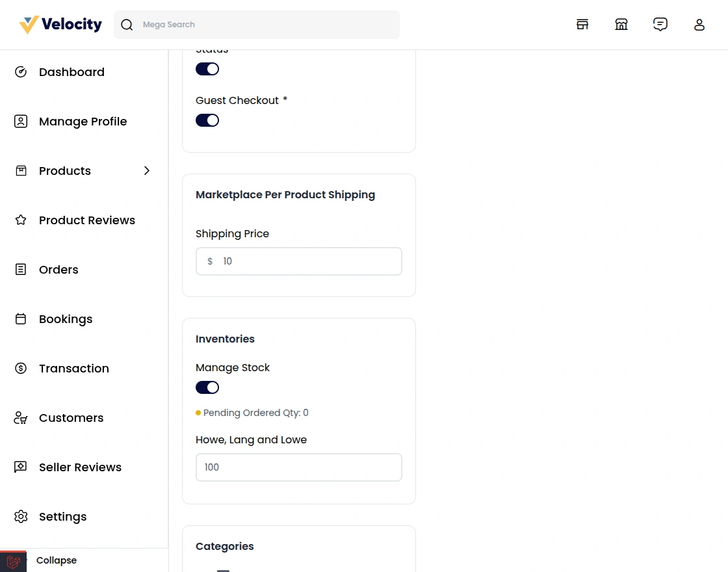Viewport: 728px width, 572px height.
Task: Select the Transaction dollar icon
Action: point(21,368)
